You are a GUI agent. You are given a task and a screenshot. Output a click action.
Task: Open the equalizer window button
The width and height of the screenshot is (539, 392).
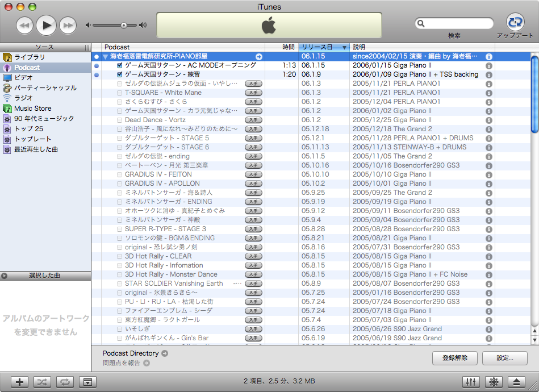(x=471, y=382)
